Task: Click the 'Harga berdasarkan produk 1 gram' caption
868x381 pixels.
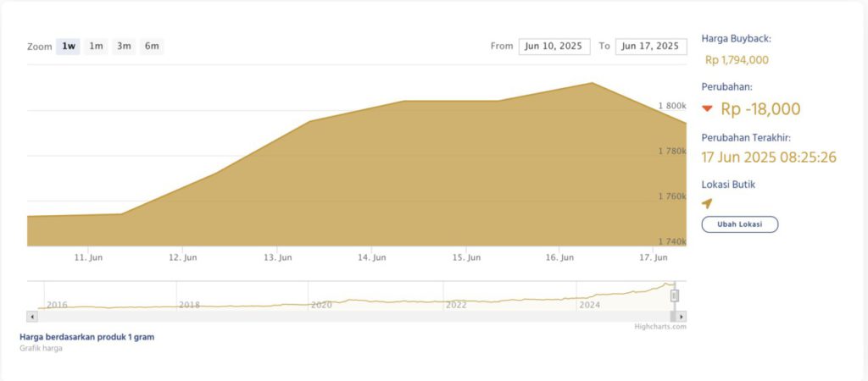Action: [86, 337]
